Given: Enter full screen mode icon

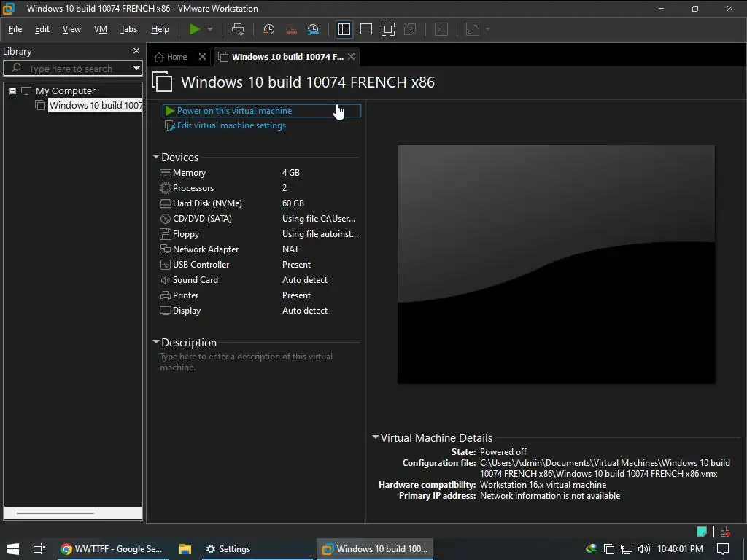Looking at the screenshot, I should coord(388,29).
